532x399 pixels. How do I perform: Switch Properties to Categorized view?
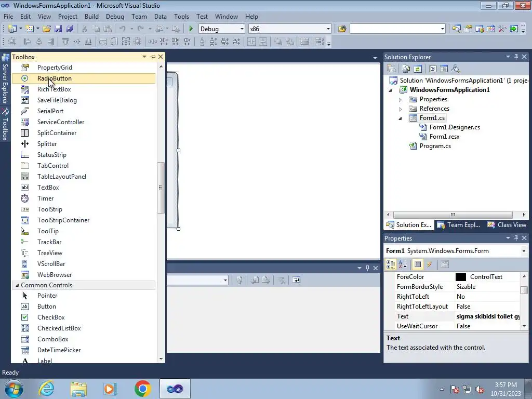(391, 264)
